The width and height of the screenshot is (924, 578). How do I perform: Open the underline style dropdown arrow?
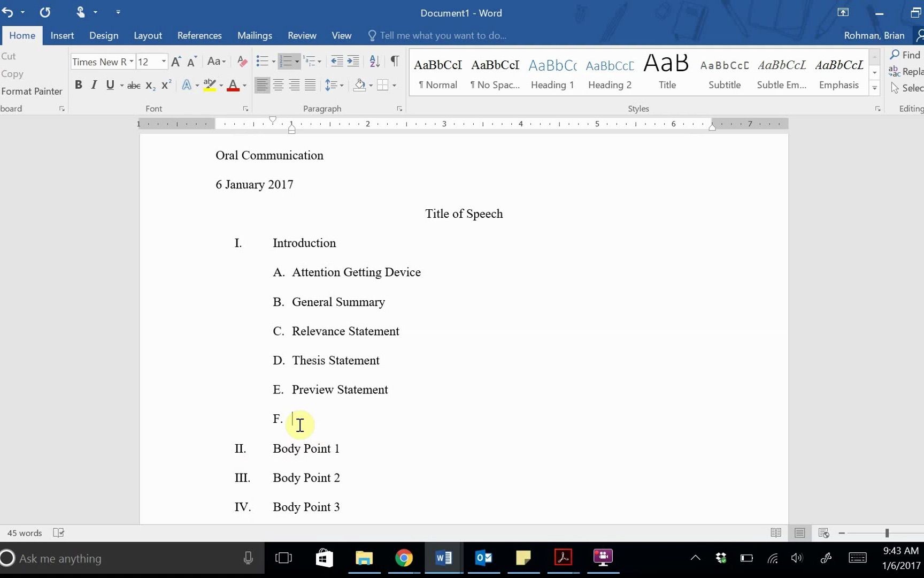click(x=122, y=86)
